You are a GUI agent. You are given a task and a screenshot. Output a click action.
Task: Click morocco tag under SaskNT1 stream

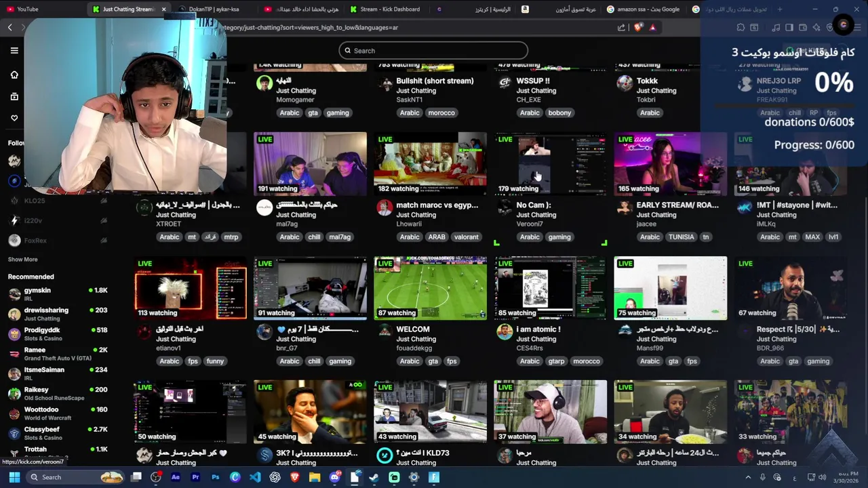441,113
